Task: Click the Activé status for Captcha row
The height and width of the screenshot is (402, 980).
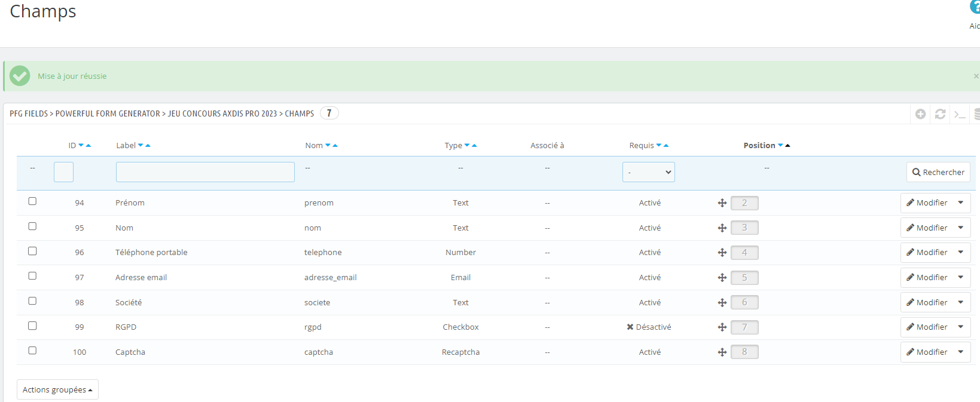Action: point(649,352)
